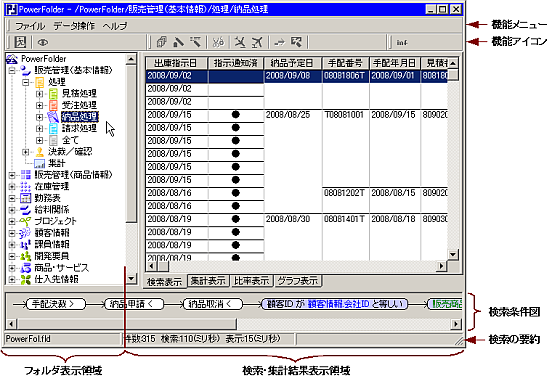This screenshot has height=381, width=550.
Task: Switch to the グラフ表示 tab
Action: click(x=298, y=281)
